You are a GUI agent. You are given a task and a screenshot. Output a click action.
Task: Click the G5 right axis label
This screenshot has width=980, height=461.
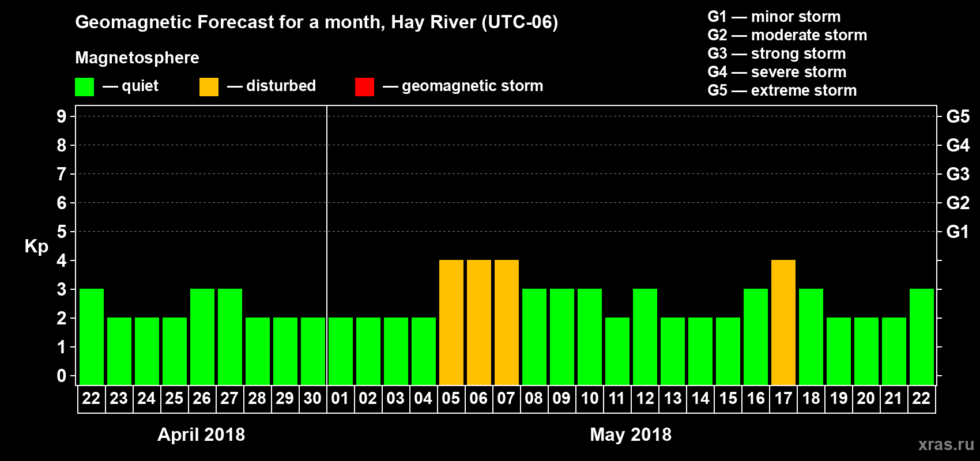pos(958,116)
